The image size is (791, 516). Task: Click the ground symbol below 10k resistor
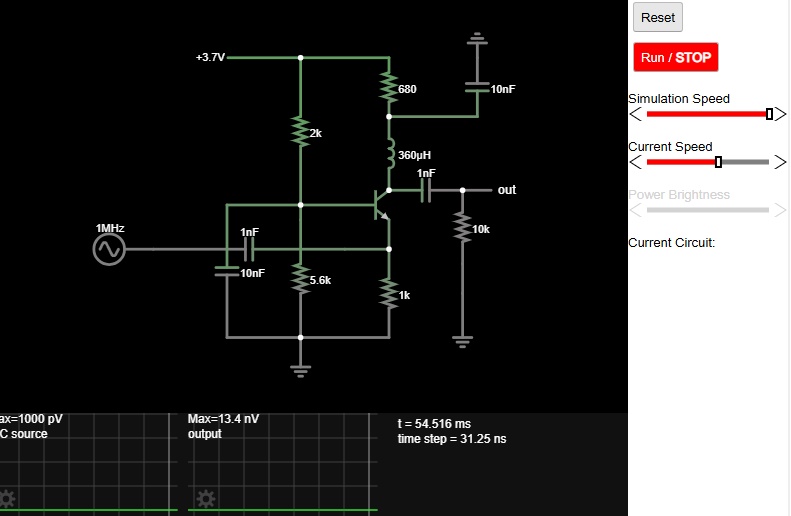click(463, 341)
